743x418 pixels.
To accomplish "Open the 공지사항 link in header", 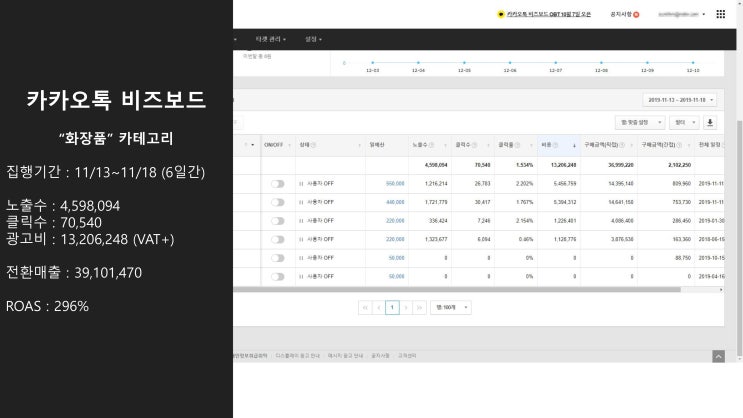I will (621, 14).
